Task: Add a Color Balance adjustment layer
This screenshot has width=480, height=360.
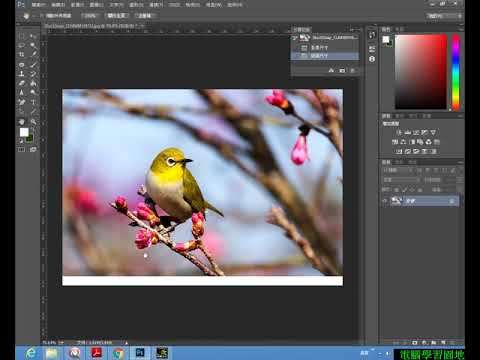Action: (403, 142)
